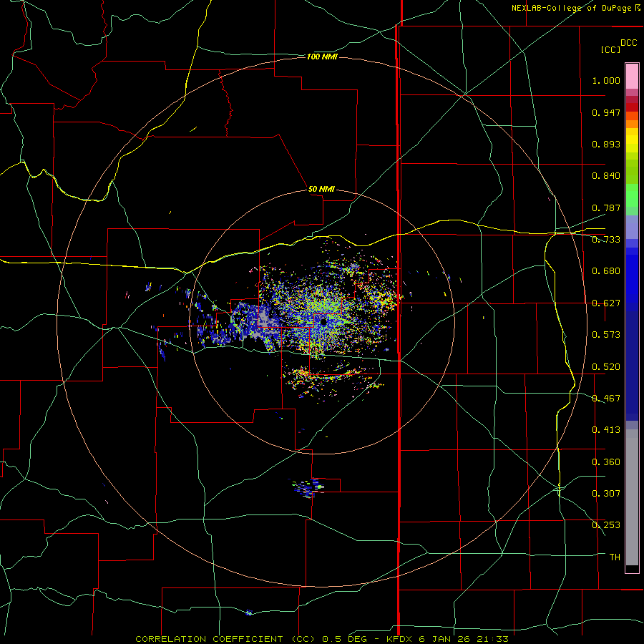This screenshot has width=644, height=644.
Task: Pick the bright green segment of the color bar
Action: [x=632, y=195]
